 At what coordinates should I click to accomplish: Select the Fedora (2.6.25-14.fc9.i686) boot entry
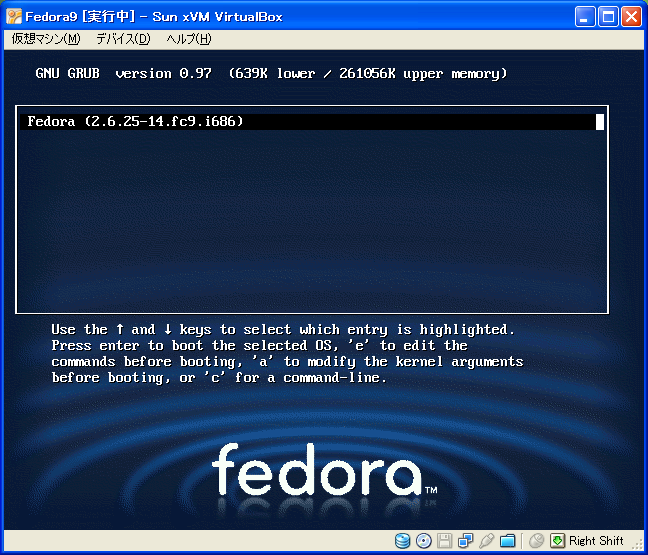(312, 121)
